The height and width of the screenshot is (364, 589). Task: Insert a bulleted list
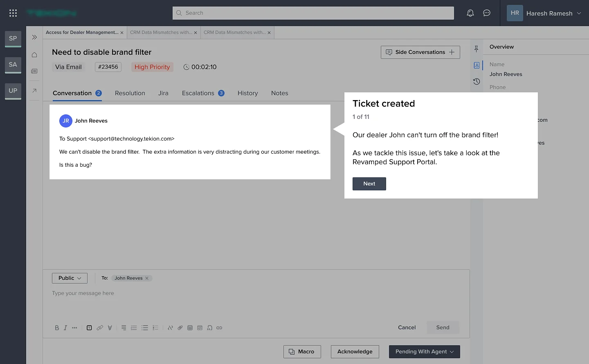pyautogui.click(x=145, y=328)
